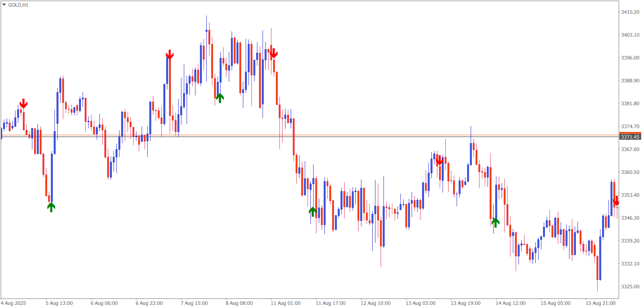Click the 6 Aug 06:00 time label

tap(104, 303)
